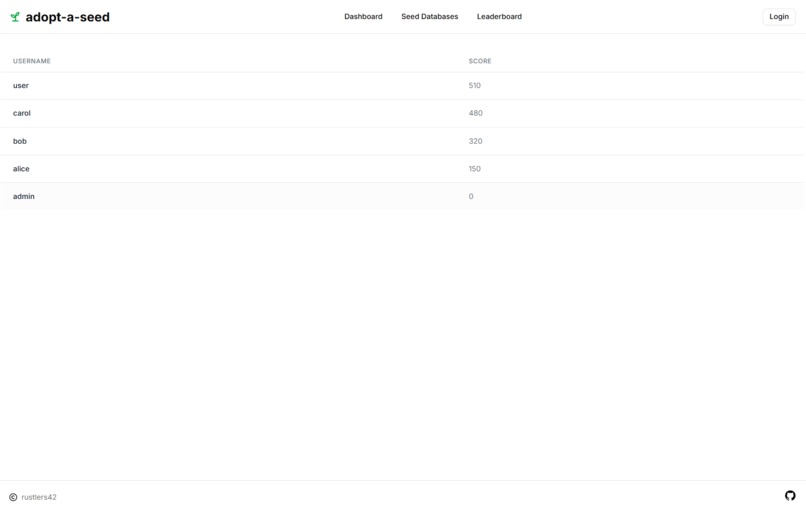Select the 'admin' username cell
The image size is (806, 514).
click(x=24, y=196)
